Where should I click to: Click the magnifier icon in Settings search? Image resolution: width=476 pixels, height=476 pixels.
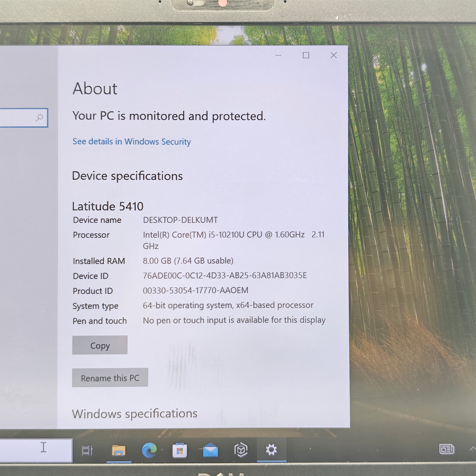pyautogui.click(x=39, y=118)
